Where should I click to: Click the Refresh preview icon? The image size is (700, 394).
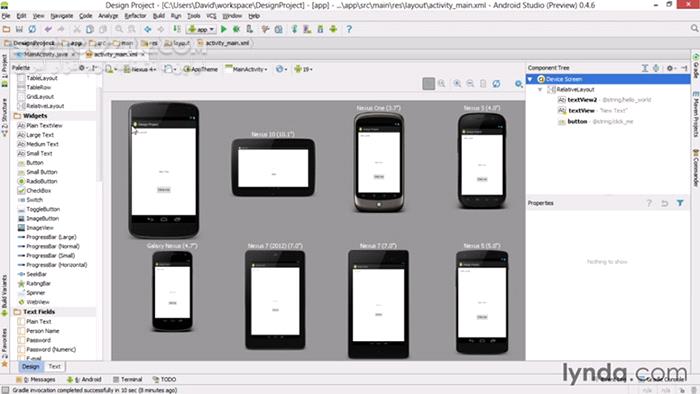[496, 84]
